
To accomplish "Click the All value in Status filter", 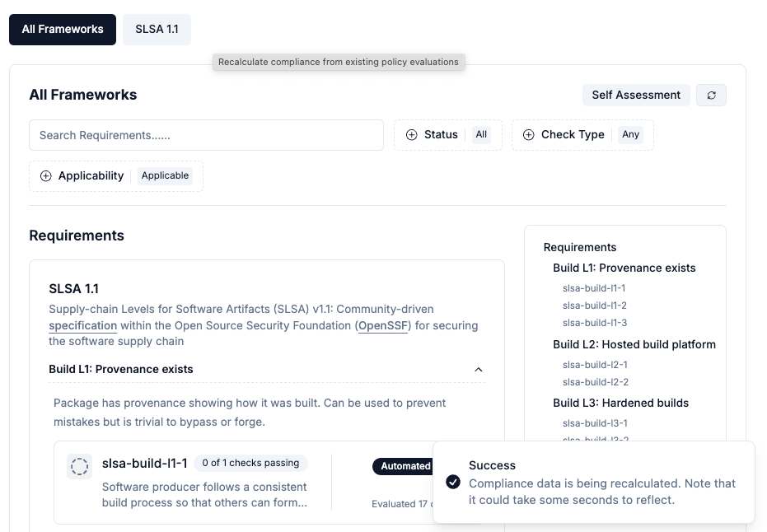I will click(481, 134).
